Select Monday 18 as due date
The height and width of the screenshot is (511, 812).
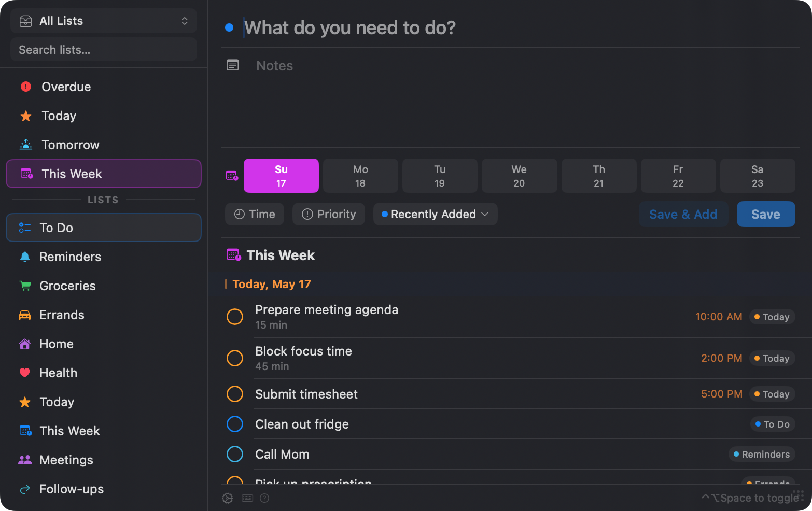360,176
